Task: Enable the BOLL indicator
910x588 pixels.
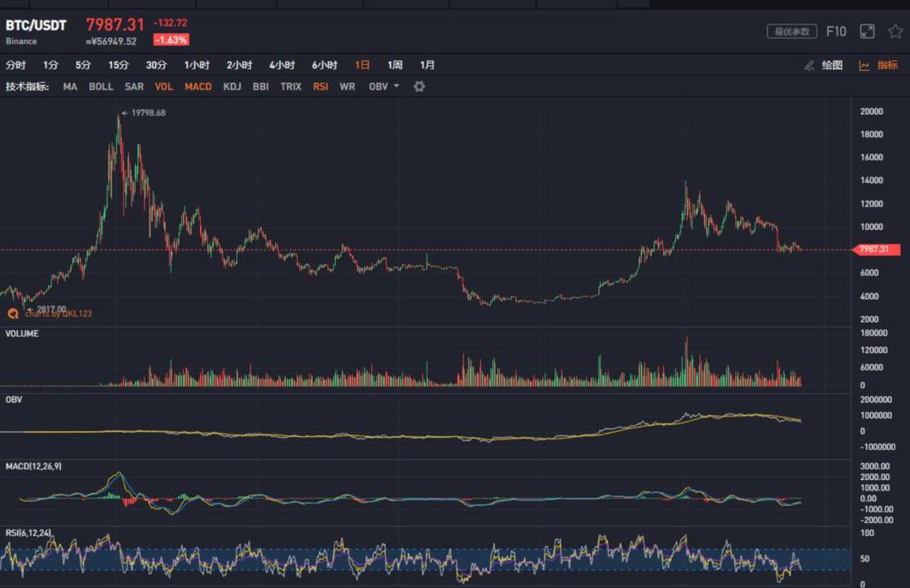Action: click(101, 86)
